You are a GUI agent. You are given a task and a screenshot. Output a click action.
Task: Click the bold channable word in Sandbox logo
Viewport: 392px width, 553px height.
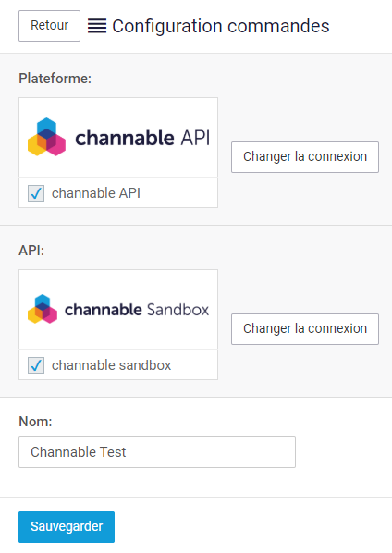pyautogui.click(x=104, y=309)
